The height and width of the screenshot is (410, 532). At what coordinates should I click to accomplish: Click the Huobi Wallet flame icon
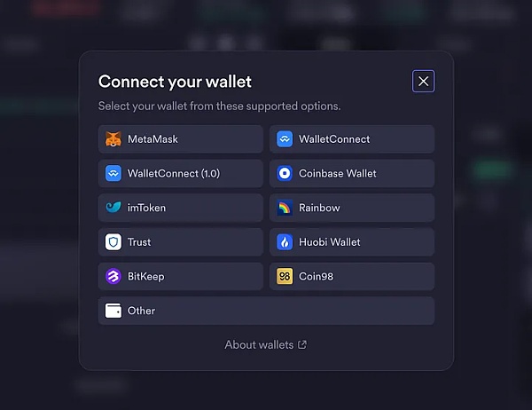click(285, 242)
